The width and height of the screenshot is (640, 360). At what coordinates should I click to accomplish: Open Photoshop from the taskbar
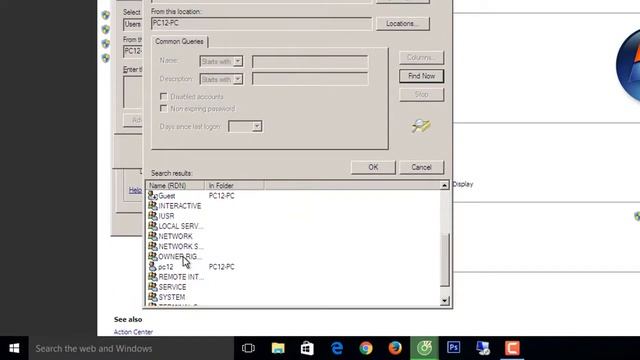(x=453, y=348)
